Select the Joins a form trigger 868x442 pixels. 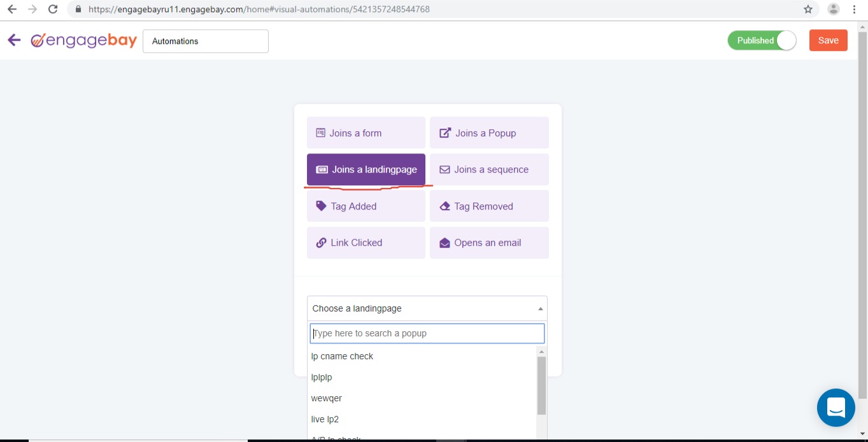[366, 133]
